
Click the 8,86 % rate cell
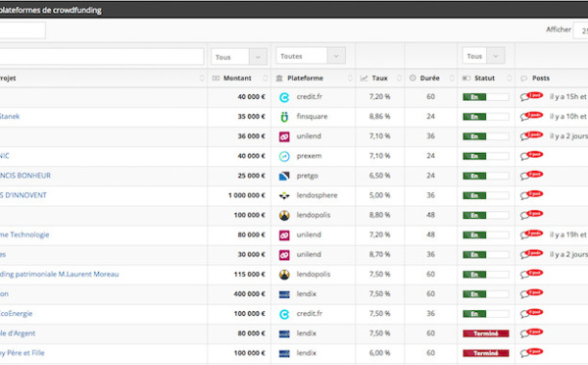coord(379,117)
